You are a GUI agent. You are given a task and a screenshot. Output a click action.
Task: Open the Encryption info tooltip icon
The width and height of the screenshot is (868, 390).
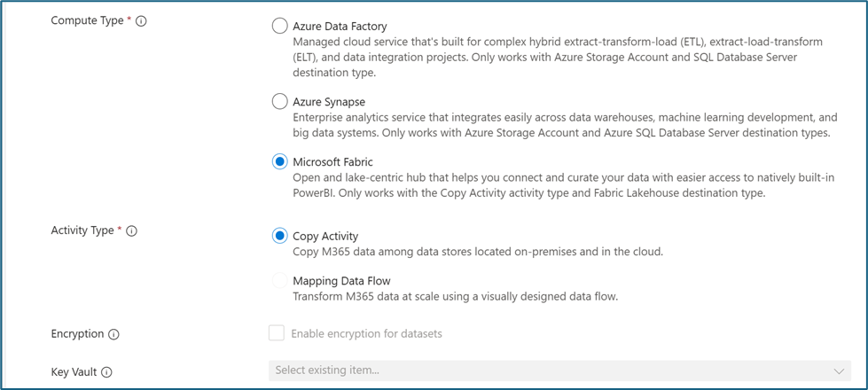pyautogui.click(x=113, y=335)
